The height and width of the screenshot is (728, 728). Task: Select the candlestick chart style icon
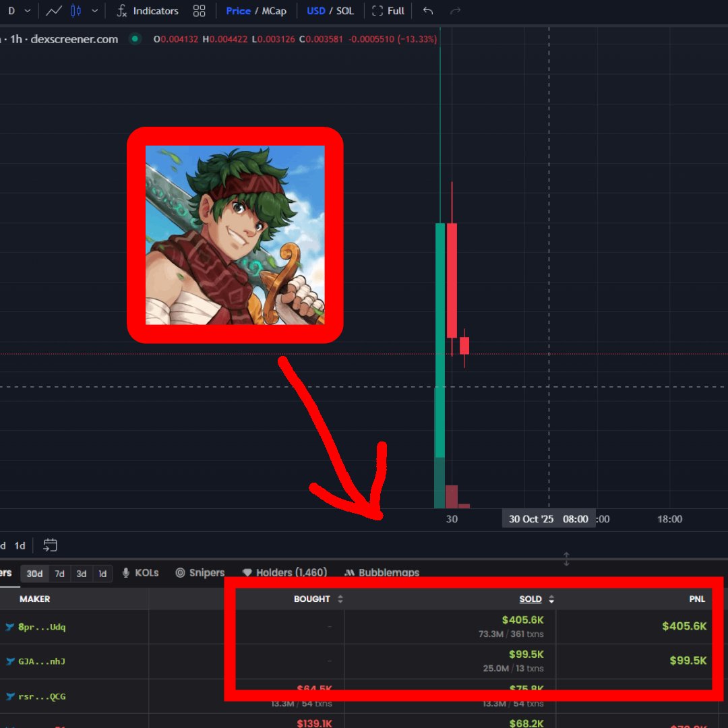point(75,11)
